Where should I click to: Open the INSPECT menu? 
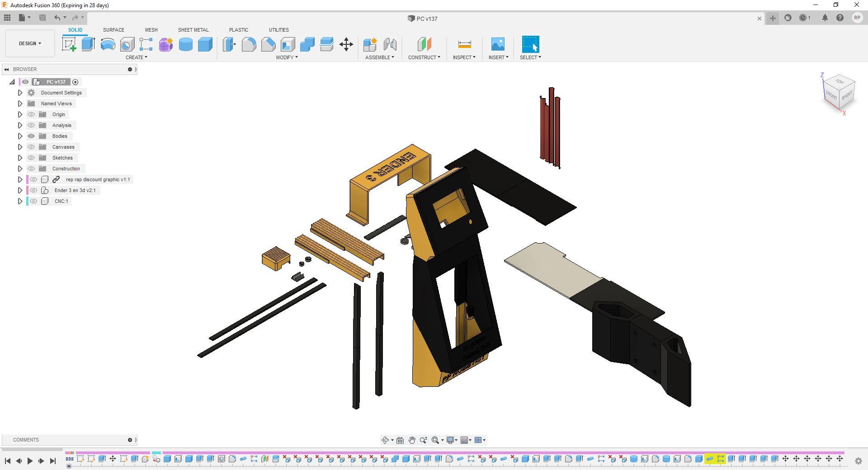point(464,57)
